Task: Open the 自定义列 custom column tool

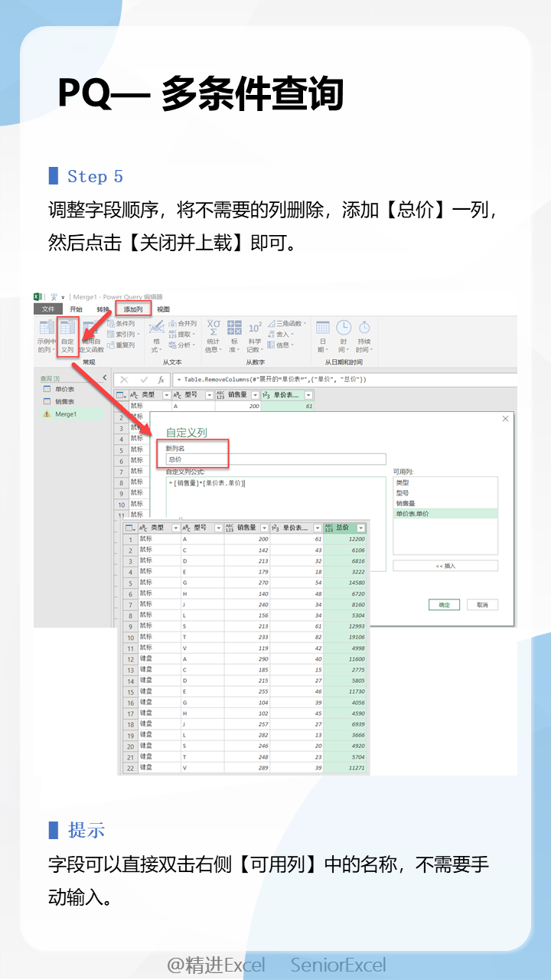Action: click(x=67, y=337)
